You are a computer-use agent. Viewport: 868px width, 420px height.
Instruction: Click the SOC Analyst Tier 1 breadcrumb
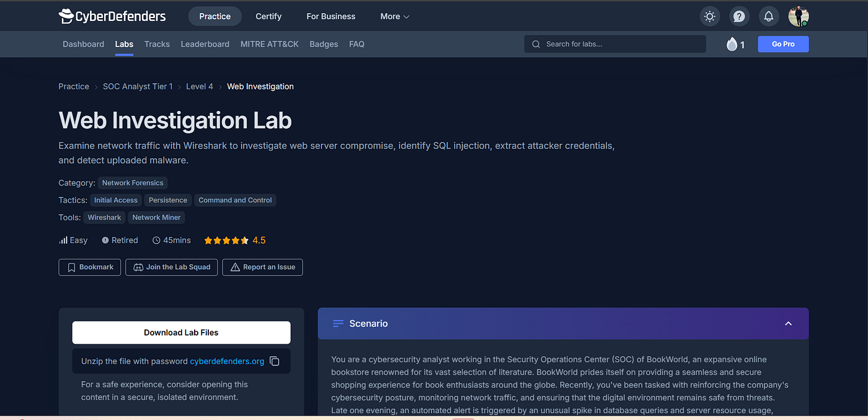point(138,86)
